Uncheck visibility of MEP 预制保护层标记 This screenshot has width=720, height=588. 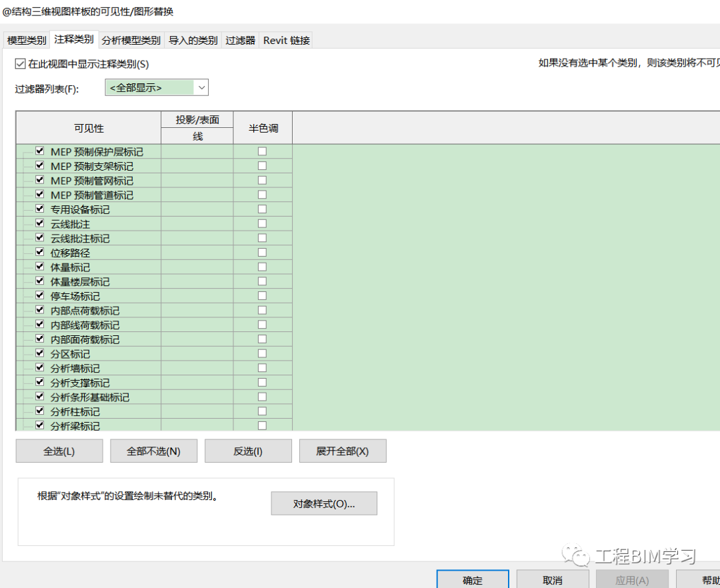pos(39,151)
